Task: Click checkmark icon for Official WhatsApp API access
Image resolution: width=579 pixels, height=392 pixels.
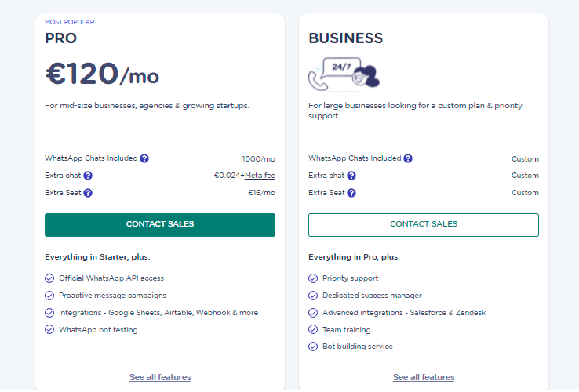Action: pyautogui.click(x=49, y=278)
